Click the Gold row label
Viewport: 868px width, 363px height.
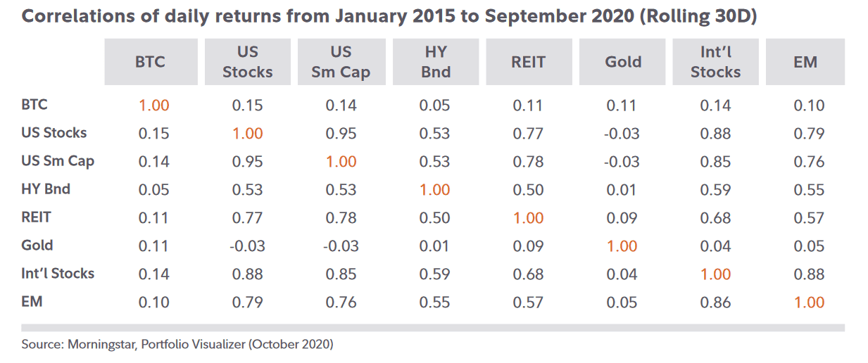(37, 246)
